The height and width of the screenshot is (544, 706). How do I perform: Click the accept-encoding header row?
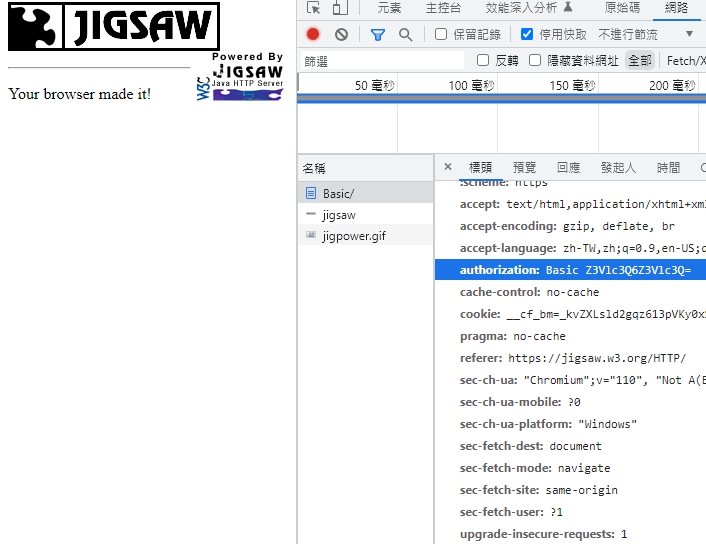click(570, 226)
